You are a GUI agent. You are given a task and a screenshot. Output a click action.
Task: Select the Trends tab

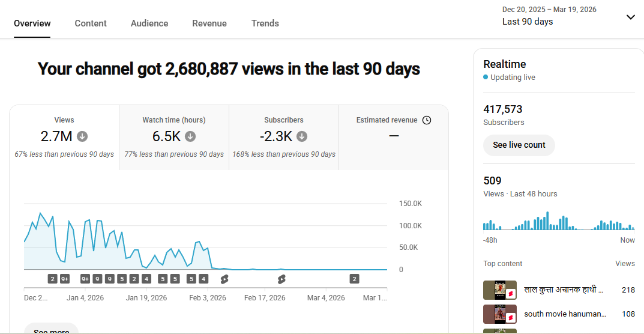point(265,23)
